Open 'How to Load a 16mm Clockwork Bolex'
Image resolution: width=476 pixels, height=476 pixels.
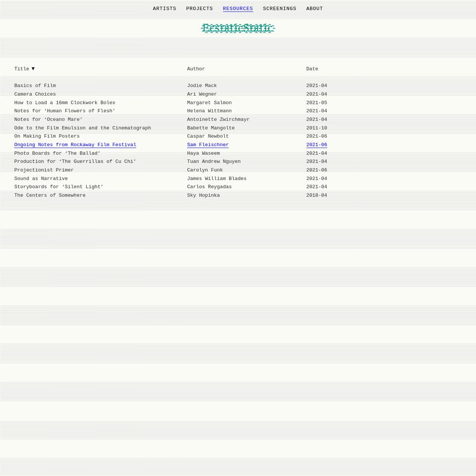tap(65, 103)
